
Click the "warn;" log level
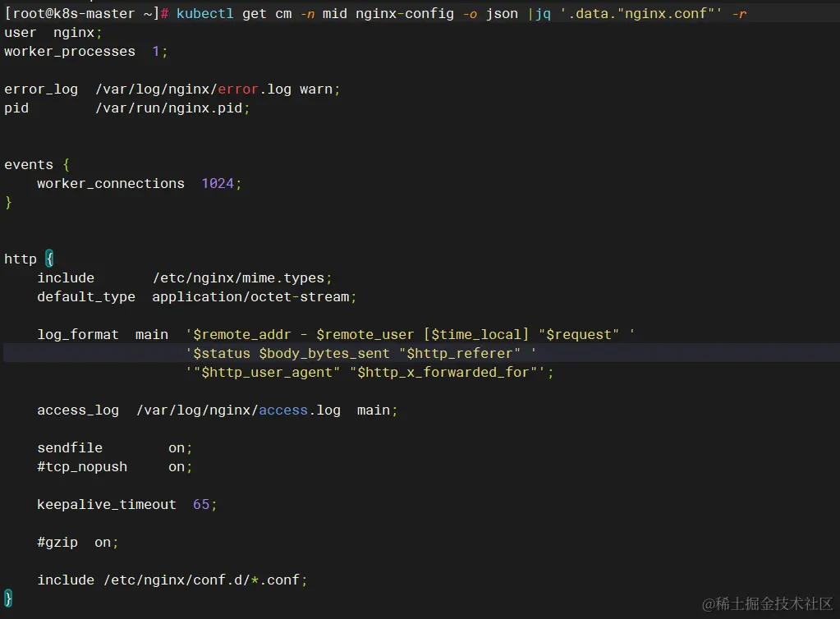pos(319,89)
